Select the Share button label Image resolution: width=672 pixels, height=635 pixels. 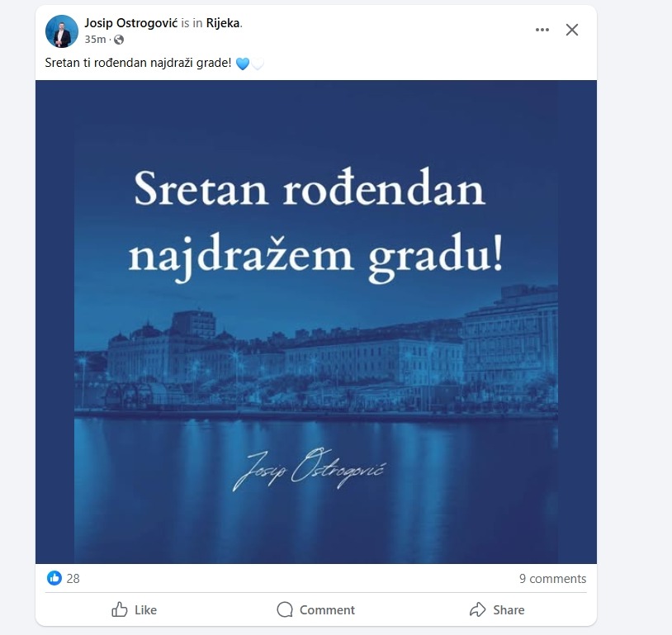[x=509, y=609]
